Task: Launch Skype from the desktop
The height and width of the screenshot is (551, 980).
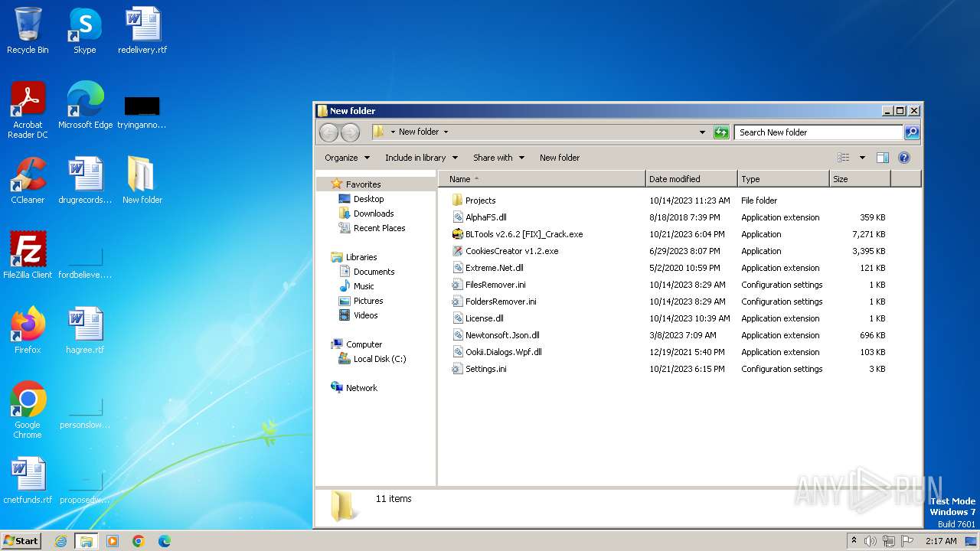Action: [x=84, y=31]
